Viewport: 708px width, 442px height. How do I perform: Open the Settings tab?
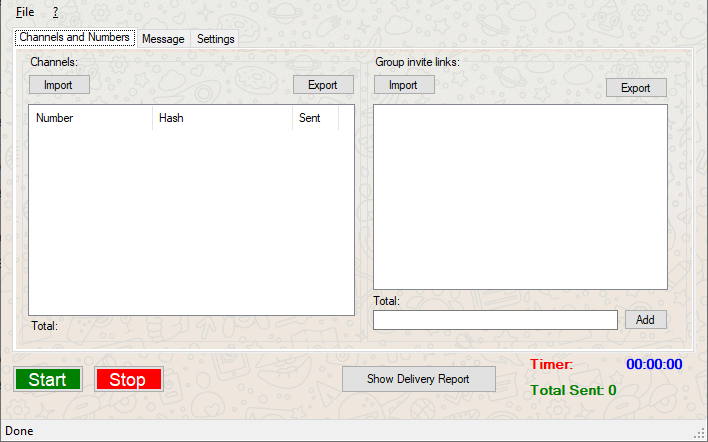(216, 39)
